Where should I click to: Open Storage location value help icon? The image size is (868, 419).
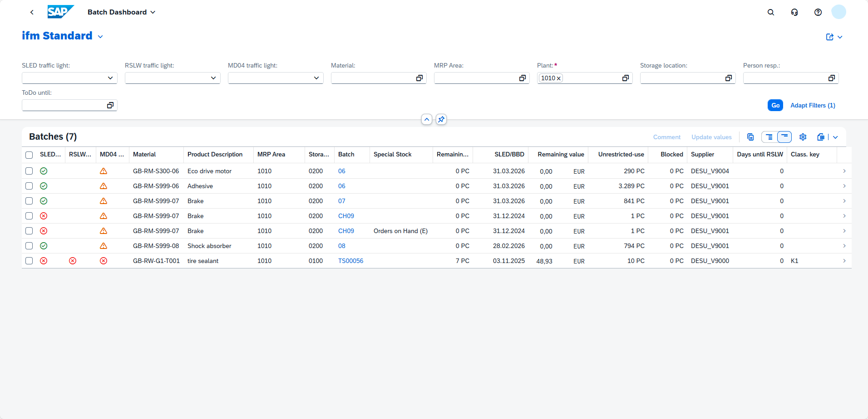click(729, 78)
